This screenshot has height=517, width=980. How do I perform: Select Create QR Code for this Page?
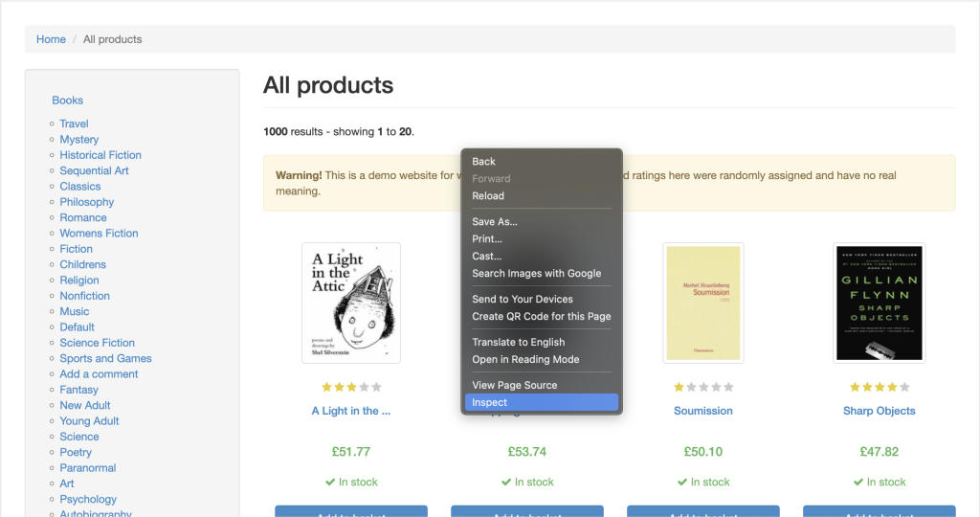pos(541,316)
